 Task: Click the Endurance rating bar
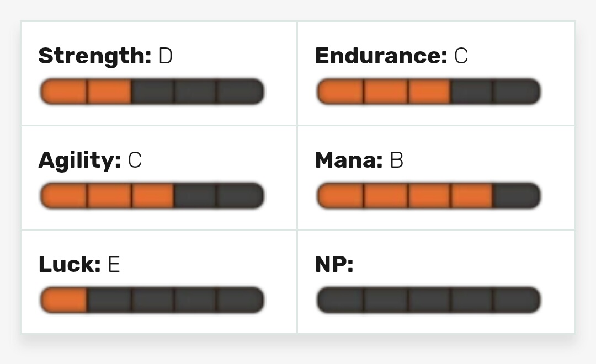[428, 92]
